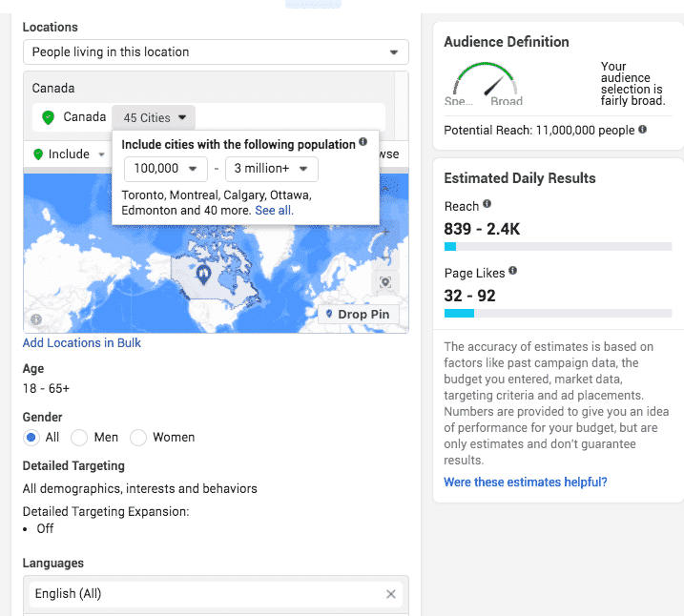This screenshot has width=684, height=616.
Task: Select the Men gender option
Action: (79, 437)
